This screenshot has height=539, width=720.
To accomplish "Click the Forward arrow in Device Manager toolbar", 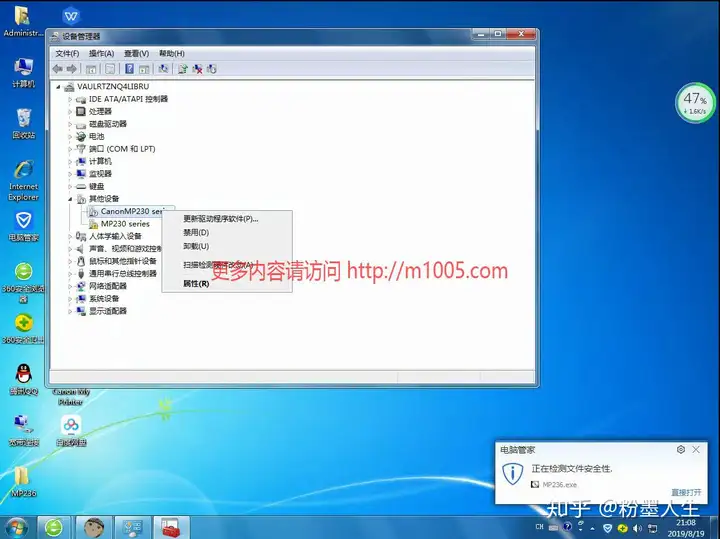I will pos(72,69).
